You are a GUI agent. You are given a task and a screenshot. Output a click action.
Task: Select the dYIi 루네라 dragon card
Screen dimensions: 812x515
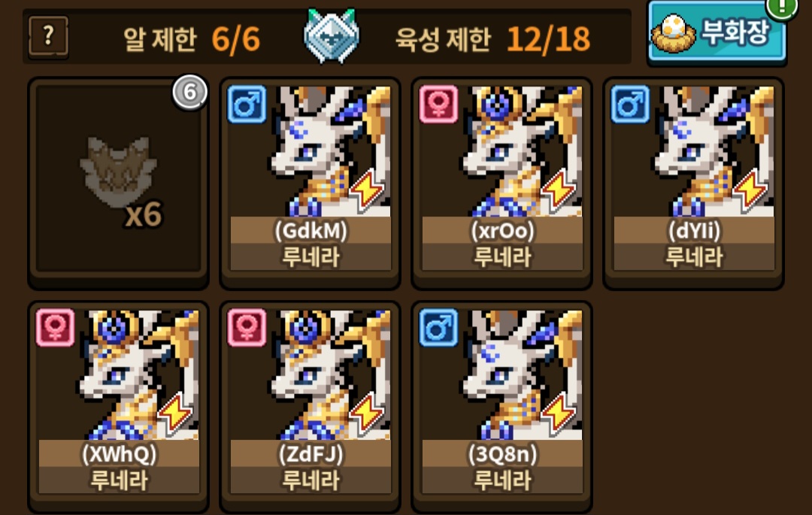click(693, 182)
